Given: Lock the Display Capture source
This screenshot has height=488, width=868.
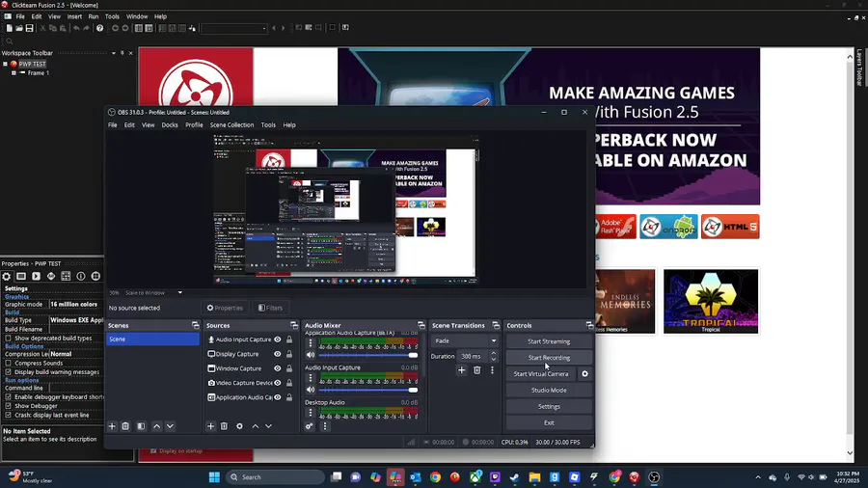Looking at the screenshot, I should point(289,354).
